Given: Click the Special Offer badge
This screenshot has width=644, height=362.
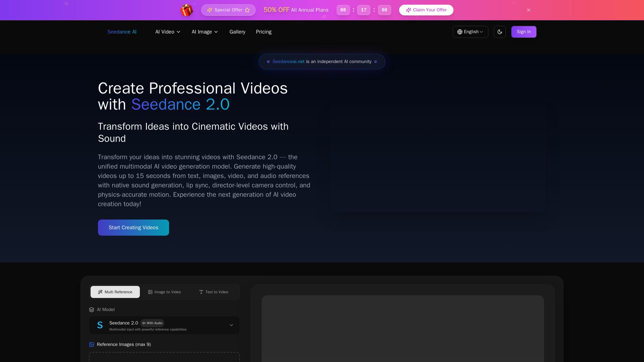Looking at the screenshot, I should [228, 10].
